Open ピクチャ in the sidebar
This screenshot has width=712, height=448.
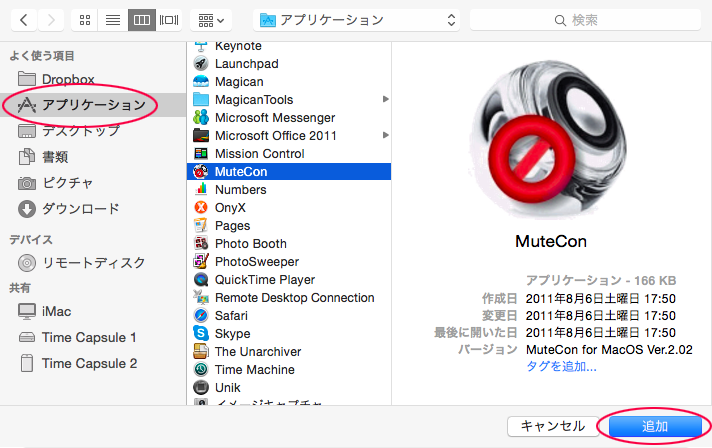click(x=93, y=183)
